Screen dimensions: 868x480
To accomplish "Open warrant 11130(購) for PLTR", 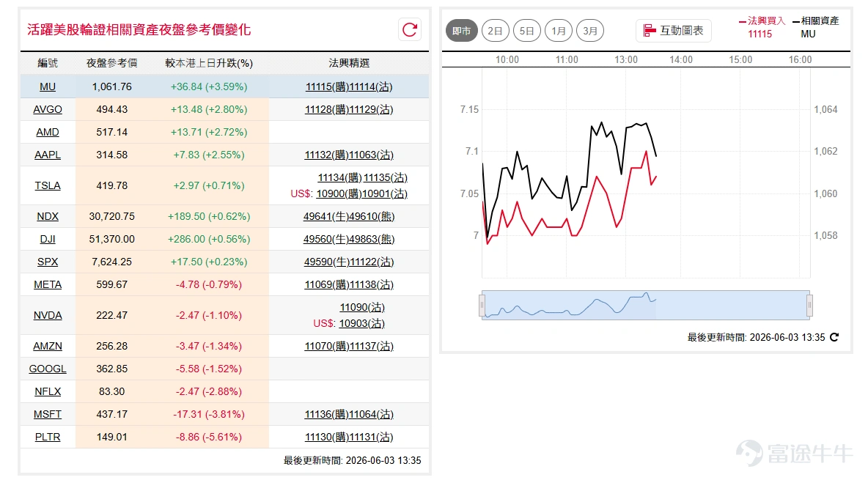I will pyautogui.click(x=327, y=437).
